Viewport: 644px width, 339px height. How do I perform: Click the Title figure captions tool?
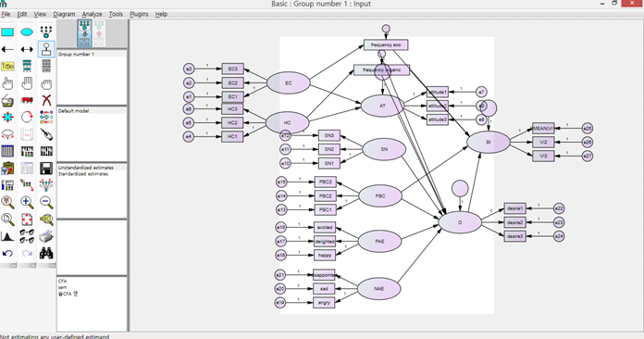(x=7, y=66)
